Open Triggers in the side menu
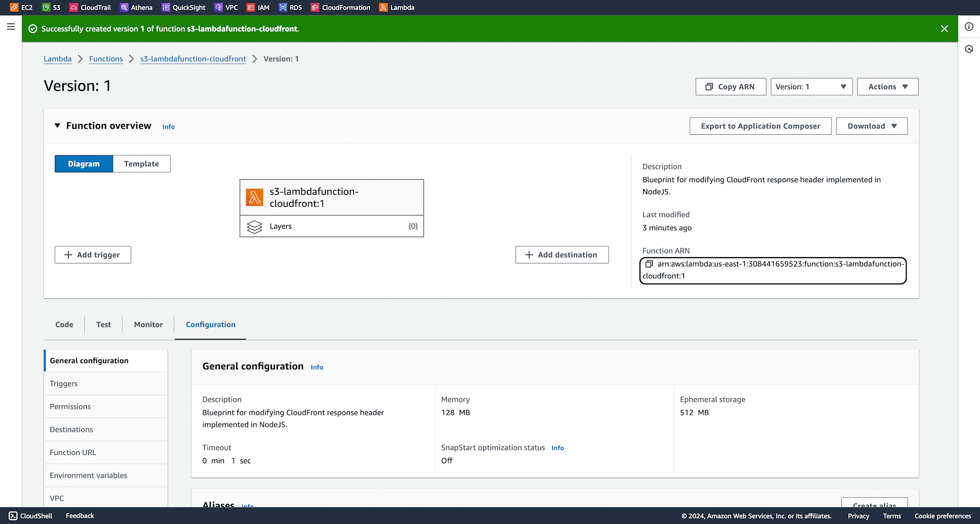This screenshot has width=980, height=524. coord(106,383)
